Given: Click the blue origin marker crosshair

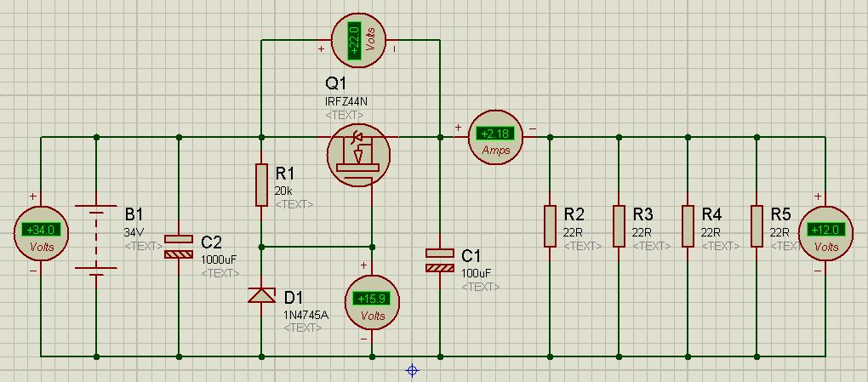Looking at the screenshot, I should tap(413, 370).
